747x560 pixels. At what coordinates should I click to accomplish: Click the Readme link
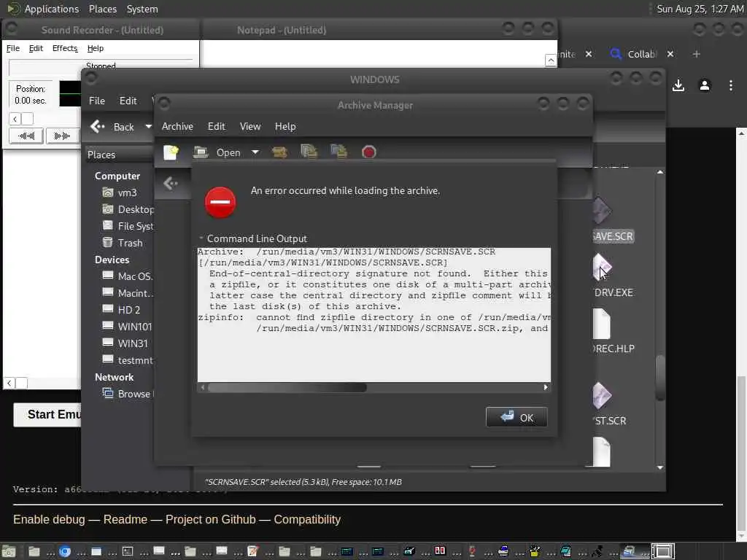[125, 519]
